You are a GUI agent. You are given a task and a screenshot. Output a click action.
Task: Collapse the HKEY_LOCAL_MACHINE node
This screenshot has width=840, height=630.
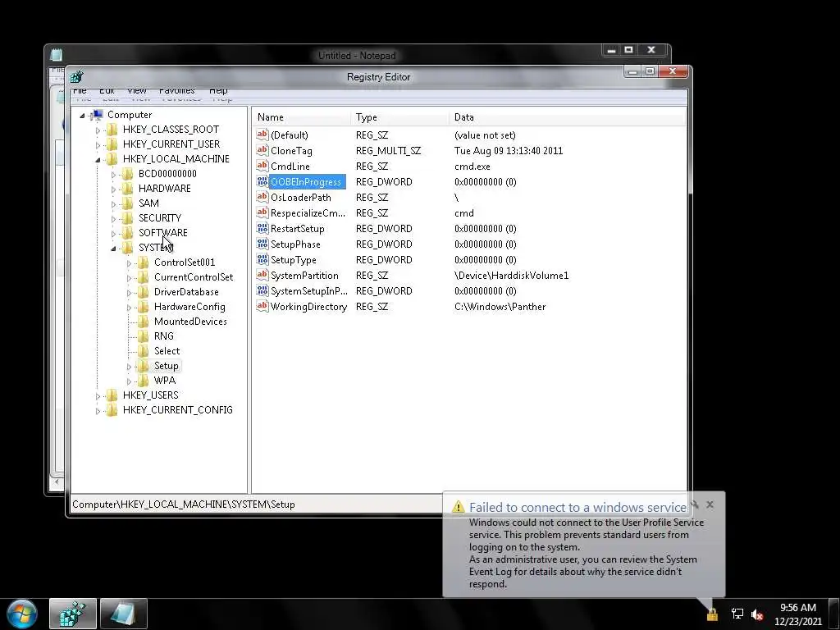point(98,160)
